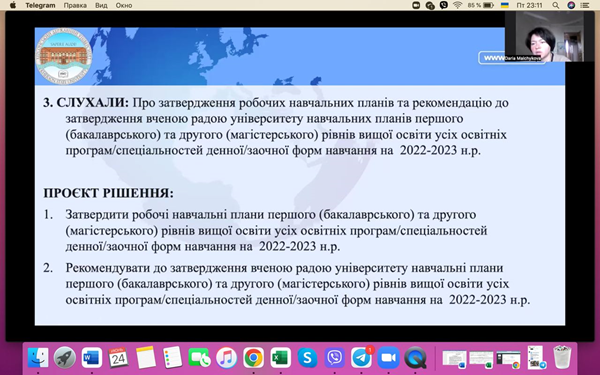Open the Telegram application menu

point(40,5)
